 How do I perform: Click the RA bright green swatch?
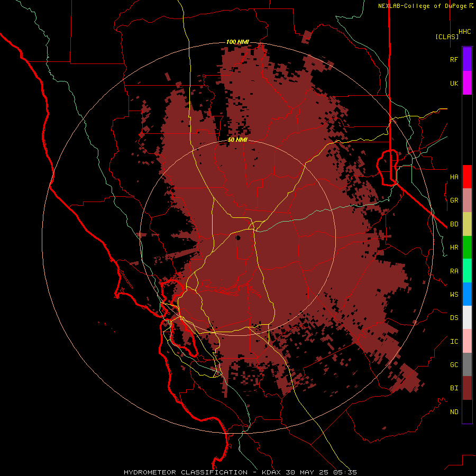(x=467, y=271)
